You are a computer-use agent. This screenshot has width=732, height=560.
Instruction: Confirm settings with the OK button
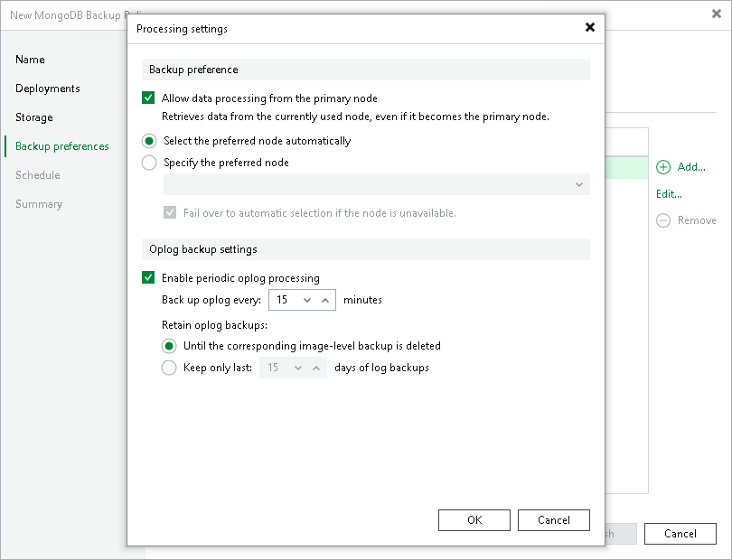(474, 520)
